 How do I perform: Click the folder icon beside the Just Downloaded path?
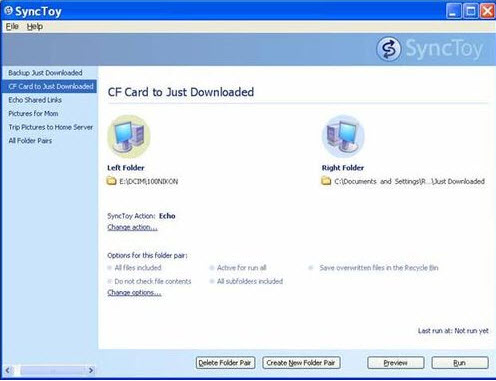[326, 181]
